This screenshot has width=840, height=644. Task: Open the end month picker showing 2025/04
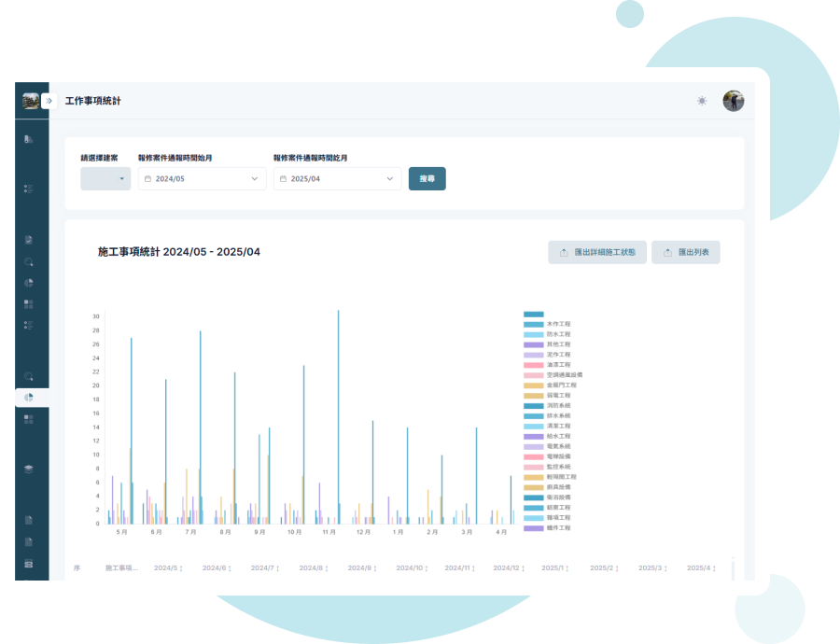[x=337, y=178]
